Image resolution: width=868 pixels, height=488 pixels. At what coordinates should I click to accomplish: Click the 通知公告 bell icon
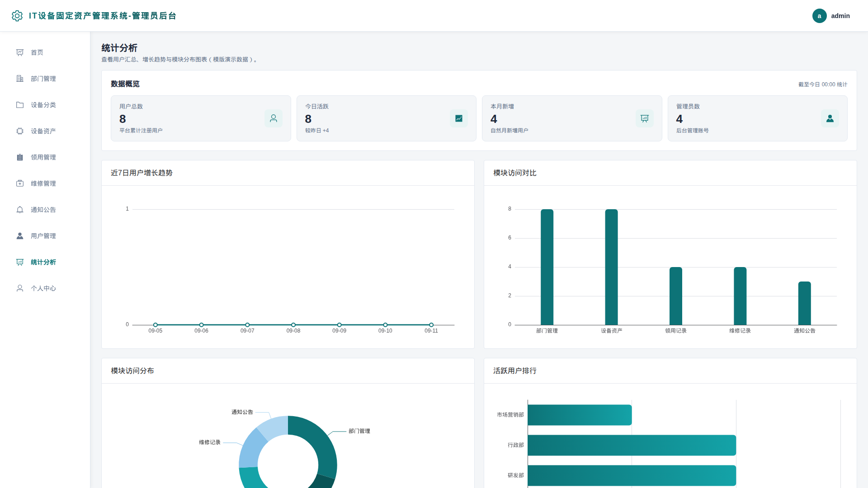click(20, 210)
